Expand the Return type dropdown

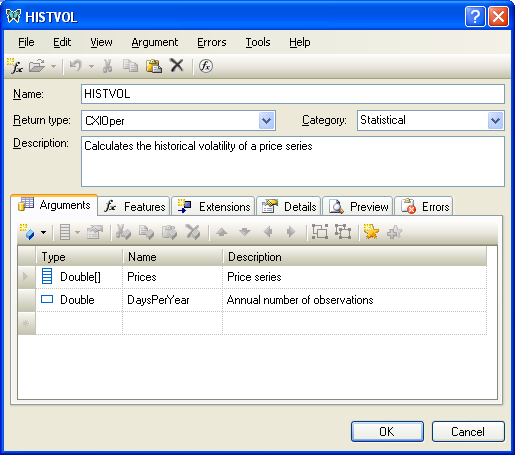click(267, 121)
